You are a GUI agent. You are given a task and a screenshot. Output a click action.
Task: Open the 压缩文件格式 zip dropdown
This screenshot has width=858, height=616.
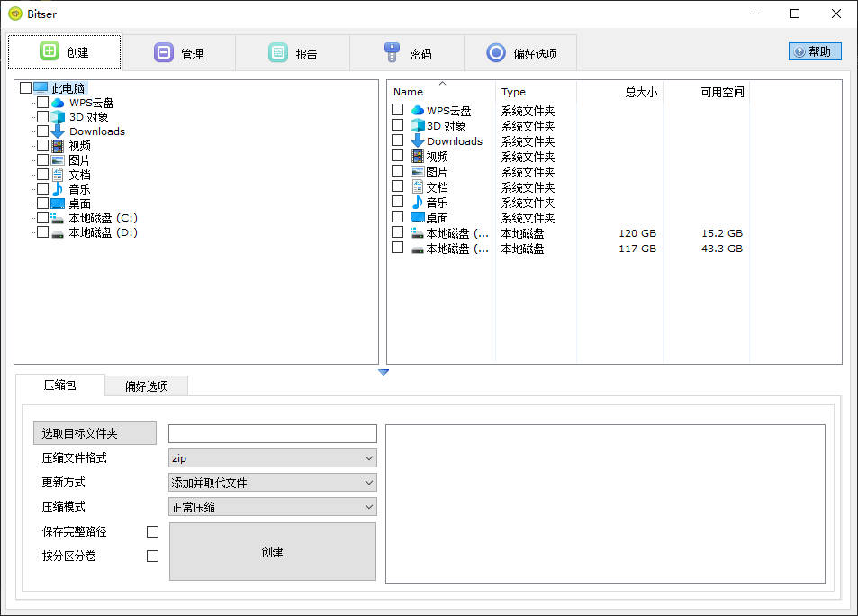pyautogui.click(x=272, y=458)
